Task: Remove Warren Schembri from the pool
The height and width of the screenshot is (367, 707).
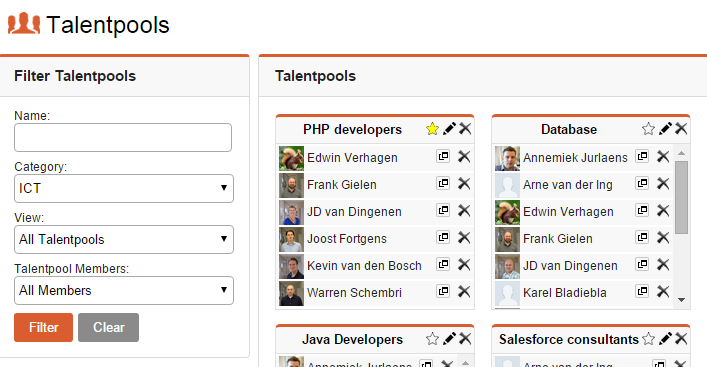Action: point(464,292)
